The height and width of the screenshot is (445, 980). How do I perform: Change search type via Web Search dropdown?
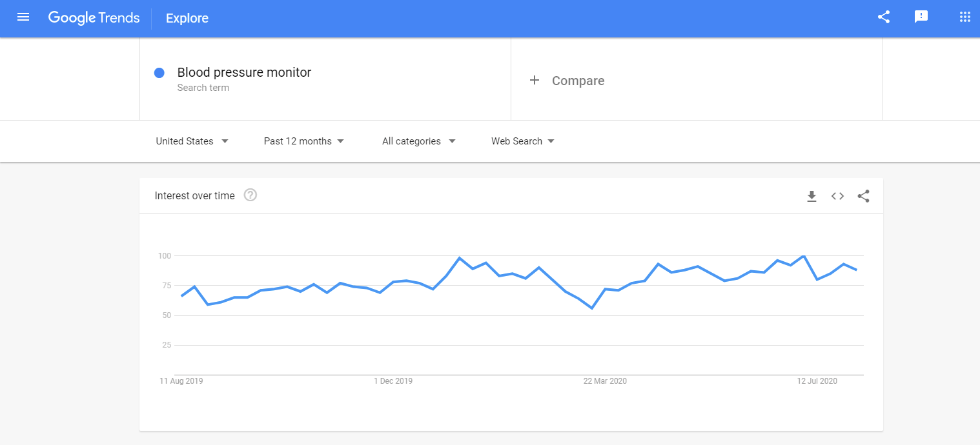522,141
